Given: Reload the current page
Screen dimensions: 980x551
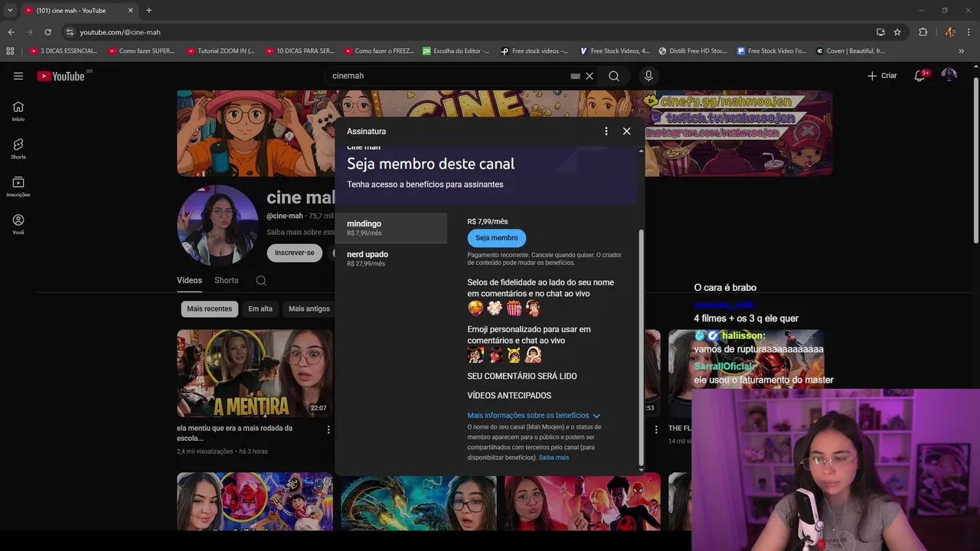Looking at the screenshot, I should coord(47,32).
